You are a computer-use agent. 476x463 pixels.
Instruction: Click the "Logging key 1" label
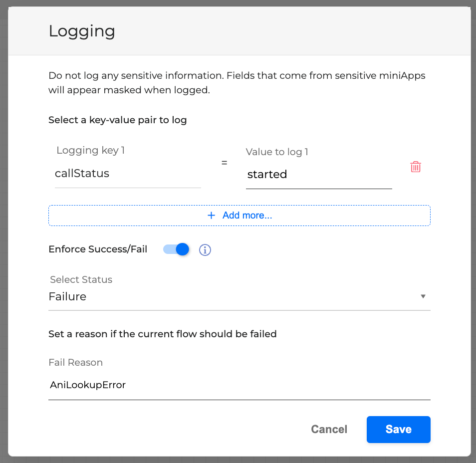[90, 150]
